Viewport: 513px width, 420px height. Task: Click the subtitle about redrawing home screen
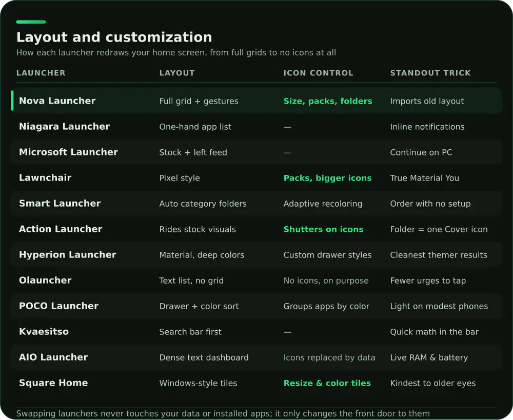pos(176,53)
